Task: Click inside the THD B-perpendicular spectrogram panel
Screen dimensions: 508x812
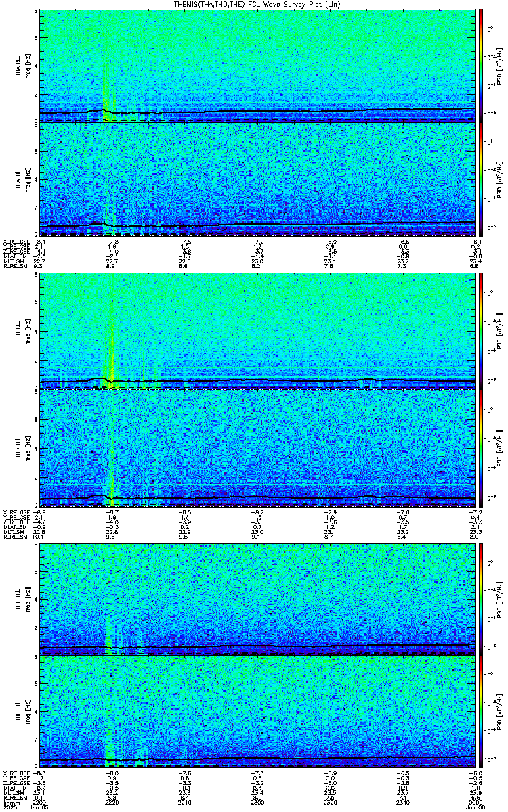Action: click(x=257, y=332)
